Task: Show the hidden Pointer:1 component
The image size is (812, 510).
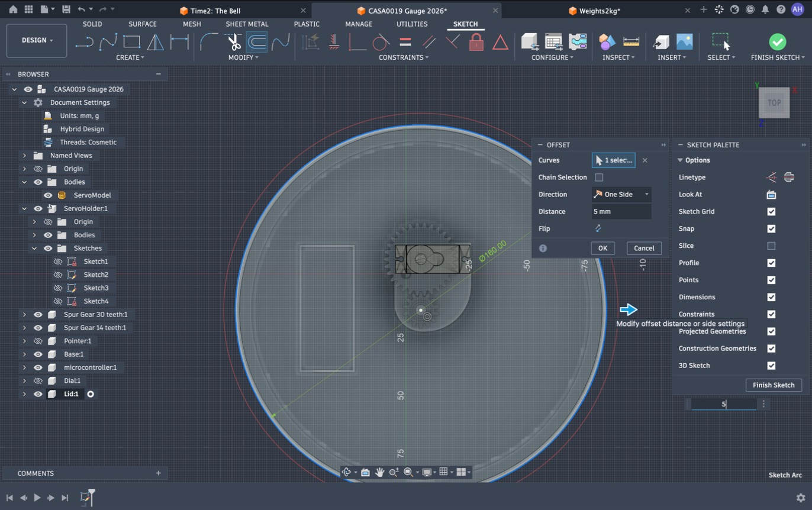Action: pyautogui.click(x=38, y=341)
